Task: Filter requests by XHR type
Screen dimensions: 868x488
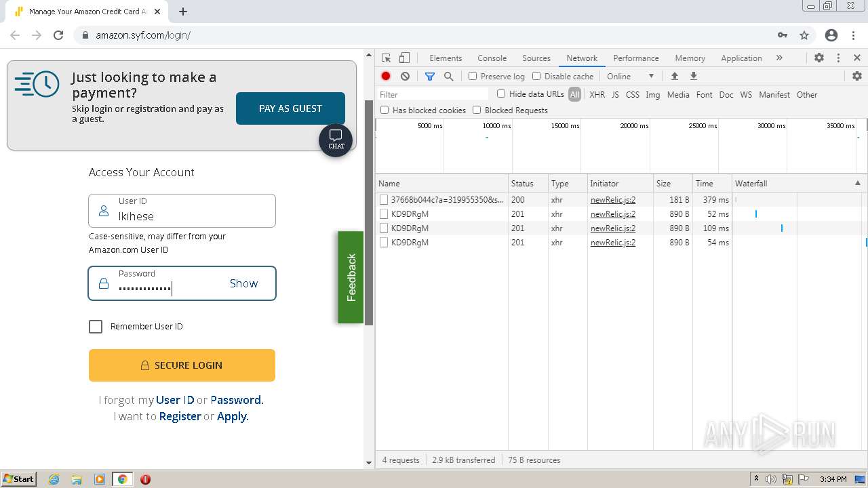Action: [x=597, y=95]
